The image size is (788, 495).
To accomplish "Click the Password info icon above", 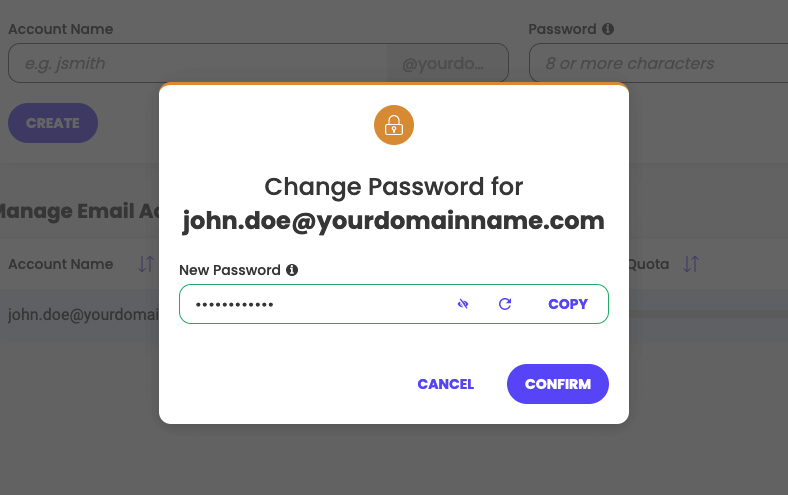I will 608,29.
